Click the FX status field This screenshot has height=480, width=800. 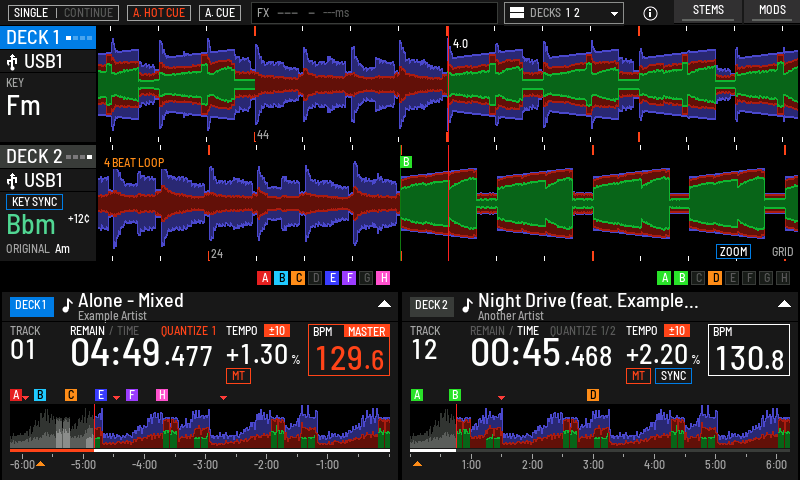click(374, 13)
